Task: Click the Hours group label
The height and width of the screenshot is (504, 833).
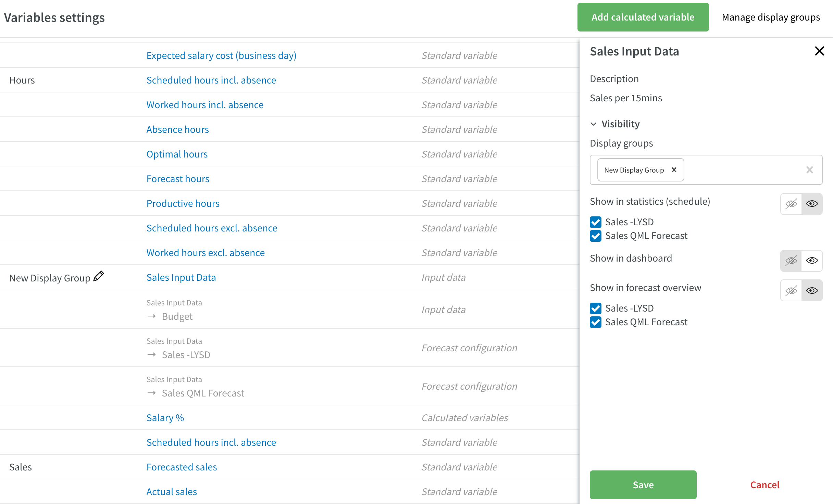Action: click(22, 80)
